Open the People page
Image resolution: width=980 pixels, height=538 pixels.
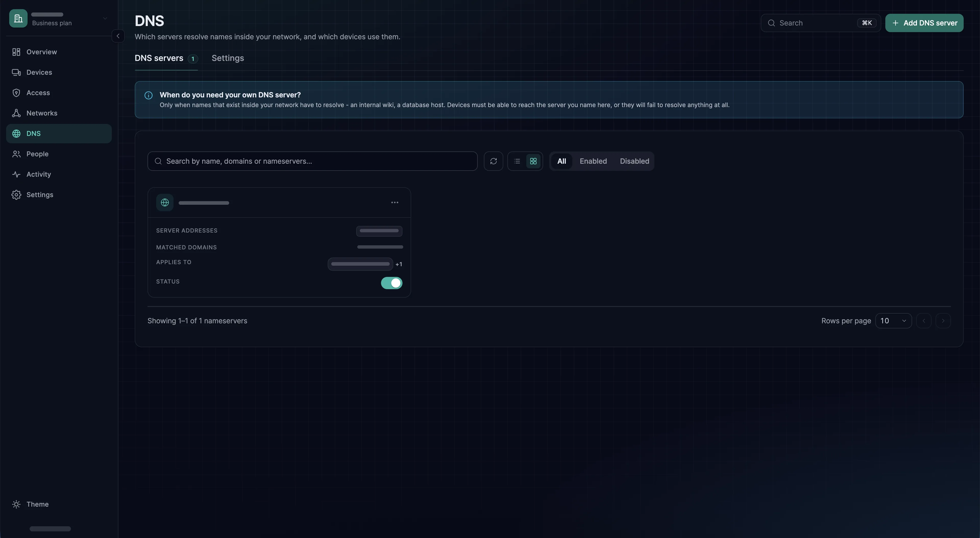click(59, 154)
